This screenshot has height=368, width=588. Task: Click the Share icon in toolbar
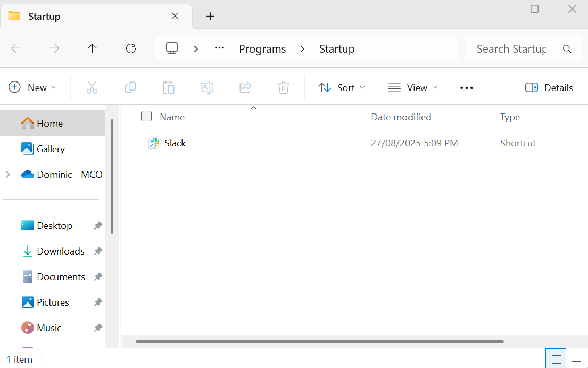(x=245, y=88)
